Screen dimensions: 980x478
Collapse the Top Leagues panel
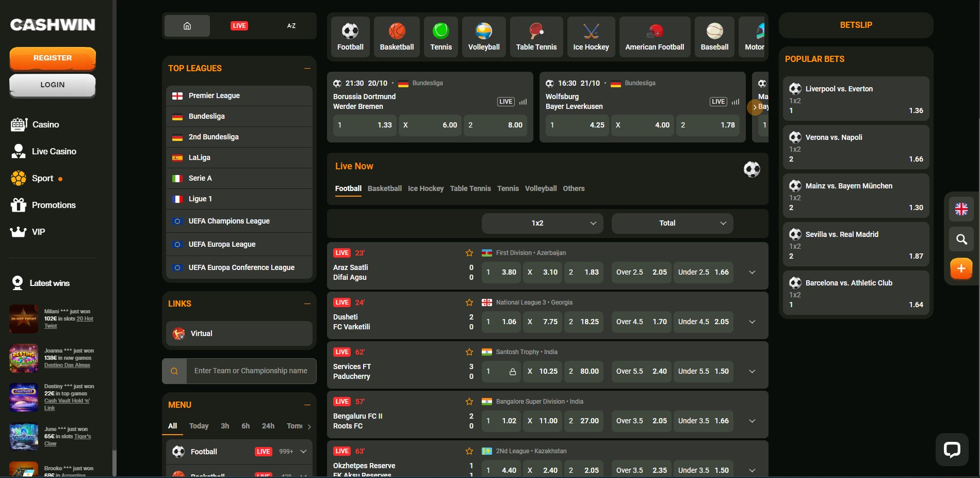(307, 68)
